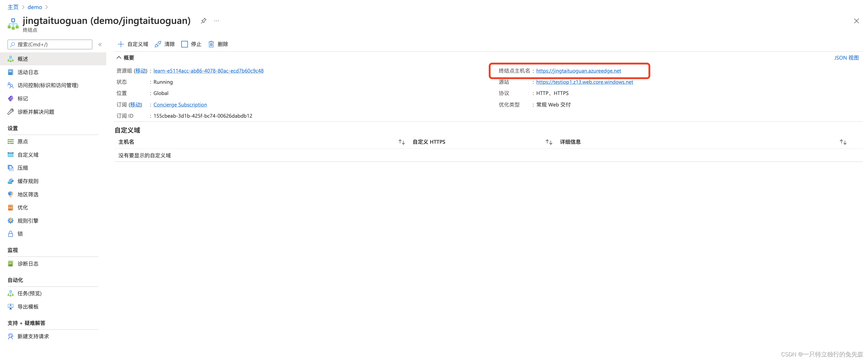Open the ellipsis more options menu

(x=217, y=21)
